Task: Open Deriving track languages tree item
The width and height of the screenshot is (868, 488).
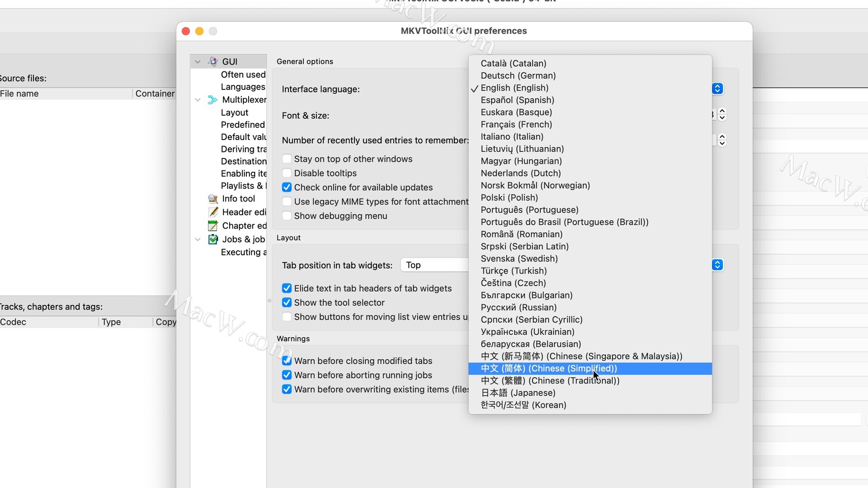Action: (x=243, y=149)
